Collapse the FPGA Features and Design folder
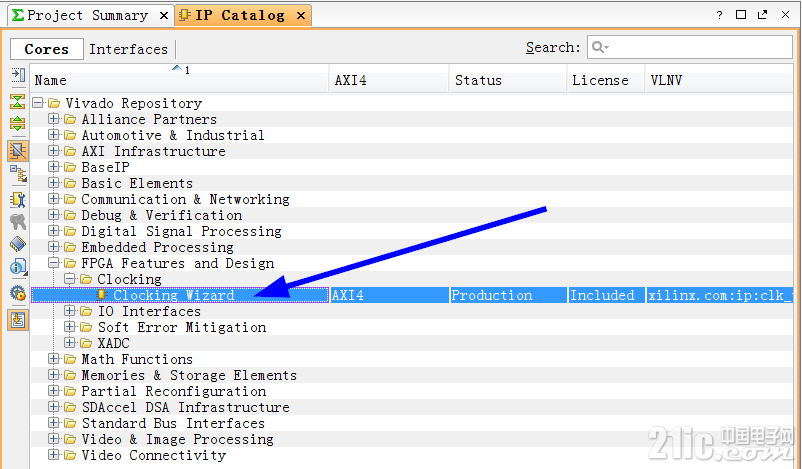802x469 pixels. (53, 263)
